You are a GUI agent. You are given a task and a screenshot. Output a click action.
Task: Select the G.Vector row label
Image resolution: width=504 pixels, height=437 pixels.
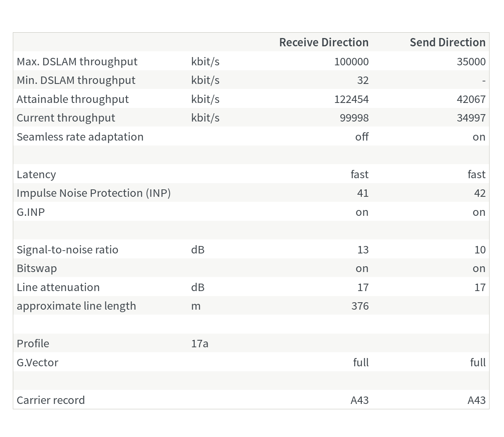(37, 363)
